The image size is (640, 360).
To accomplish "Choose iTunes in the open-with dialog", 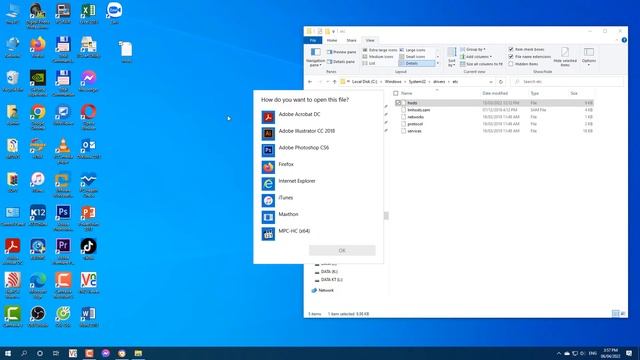I will click(x=318, y=200).
